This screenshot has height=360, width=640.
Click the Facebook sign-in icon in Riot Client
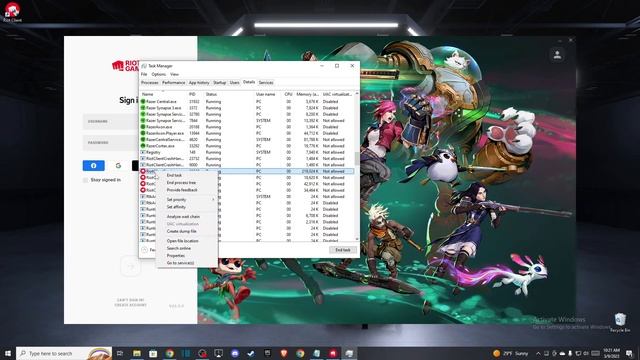(x=93, y=165)
